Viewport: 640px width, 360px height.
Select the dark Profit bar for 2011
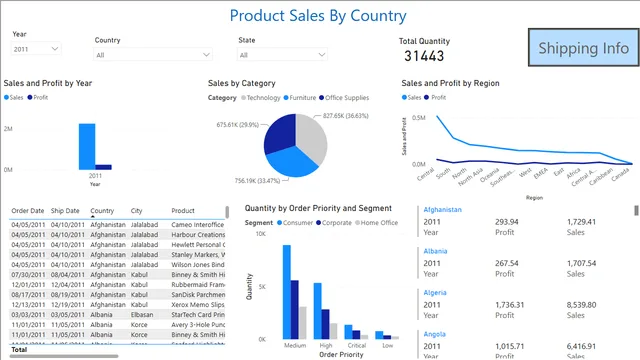[103, 167]
